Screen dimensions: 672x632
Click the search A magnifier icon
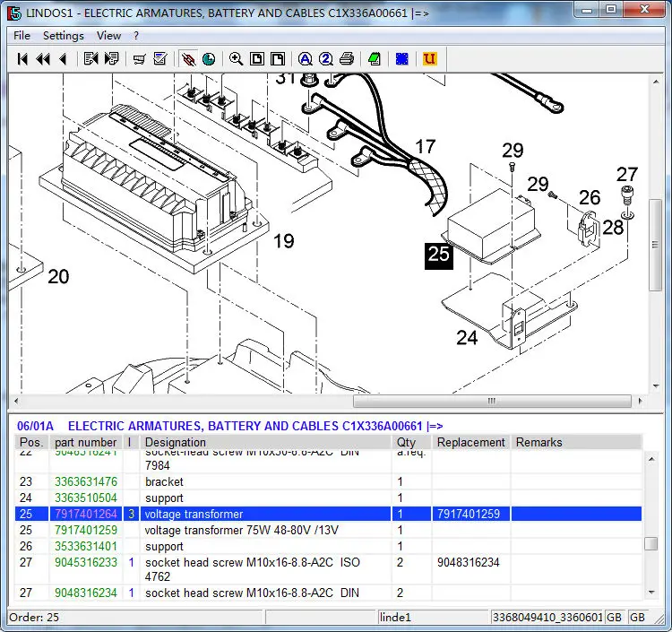click(x=306, y=59)
